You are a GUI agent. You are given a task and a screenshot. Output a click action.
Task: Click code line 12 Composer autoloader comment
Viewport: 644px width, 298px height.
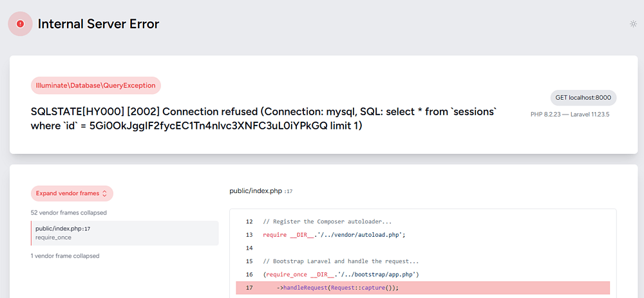pos(327,221)
